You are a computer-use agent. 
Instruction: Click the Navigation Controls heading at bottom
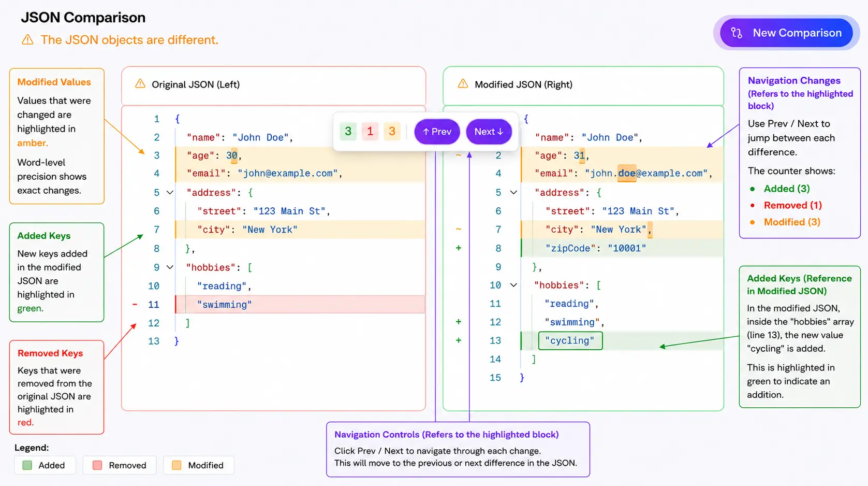(446, 435)
